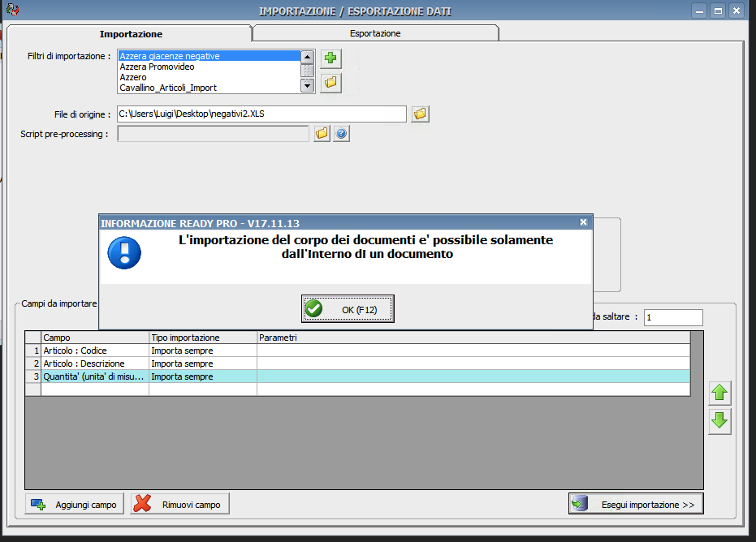Screen dimensions: 756x542
Task: Select row Quantita' (unita' di misu...
Action: [357, 376]
